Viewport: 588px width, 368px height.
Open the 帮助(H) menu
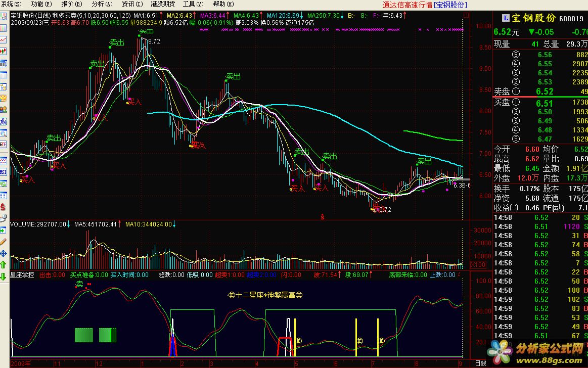coord(223,4)
